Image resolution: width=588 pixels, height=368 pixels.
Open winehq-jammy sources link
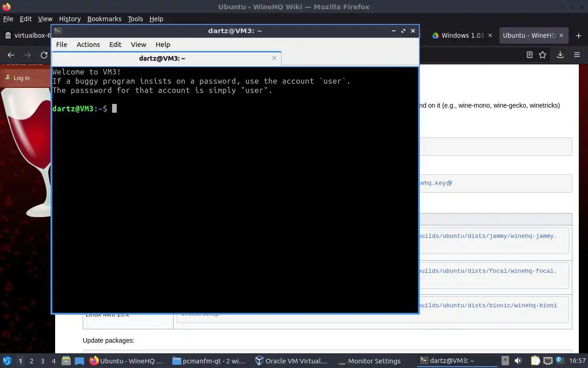click(x=488, y=236)
